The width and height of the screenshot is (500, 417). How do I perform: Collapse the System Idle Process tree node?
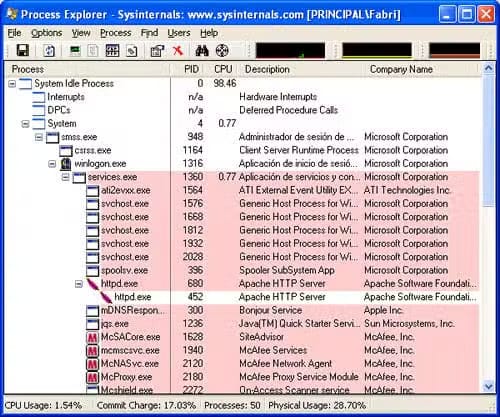pos(12,84)
